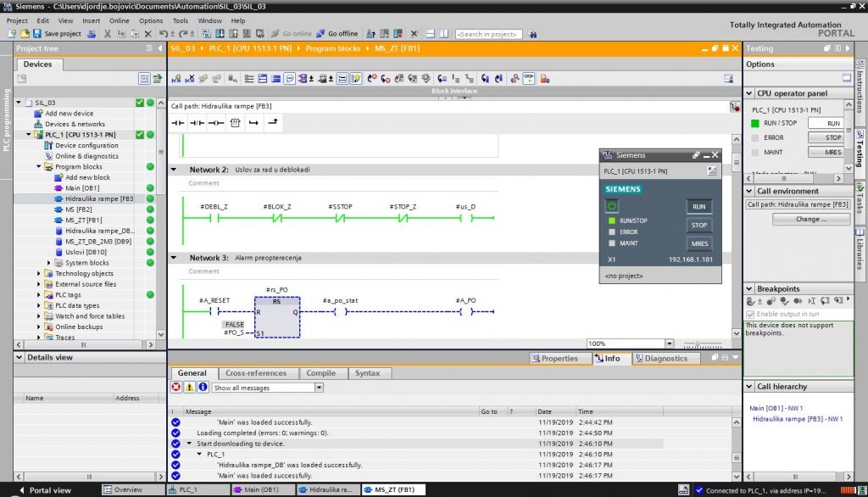Insert a normally closed contact from favorites
This screenshot has width=868, height=497.
tap(196, 122)
